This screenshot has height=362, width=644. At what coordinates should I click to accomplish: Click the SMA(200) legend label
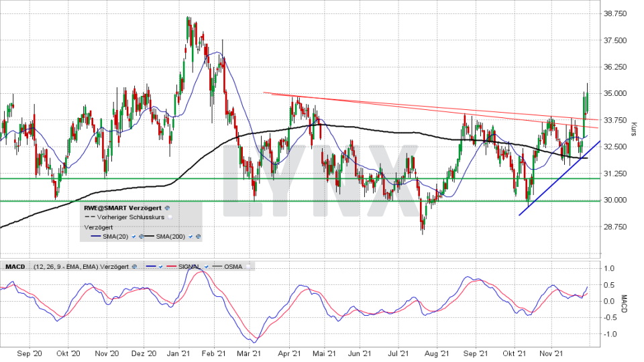pos(170,237)
